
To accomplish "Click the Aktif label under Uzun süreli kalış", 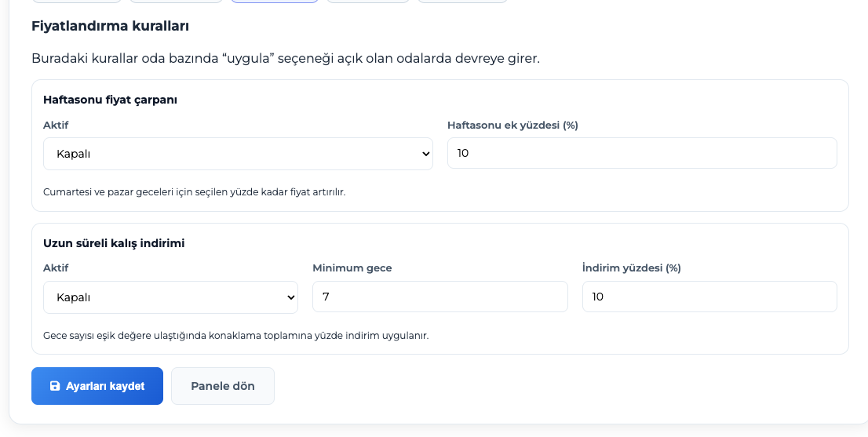I will [56, 268].
